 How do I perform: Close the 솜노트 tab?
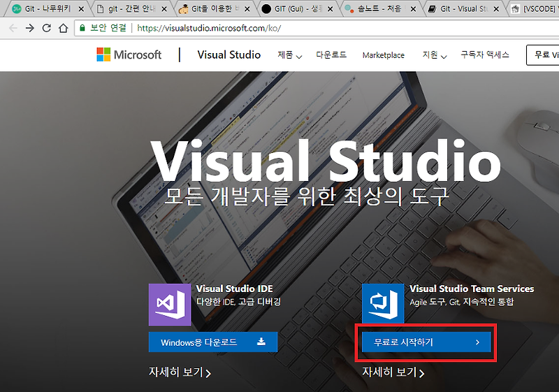[413, 9]
